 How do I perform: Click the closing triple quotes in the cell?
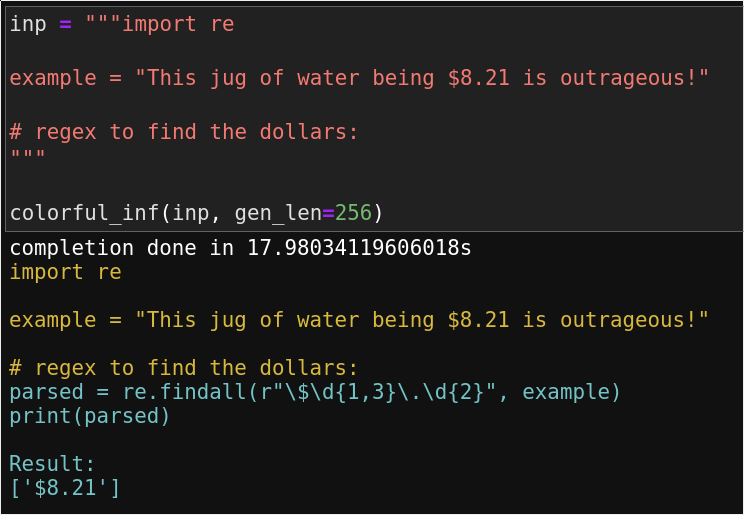point(28,158)
